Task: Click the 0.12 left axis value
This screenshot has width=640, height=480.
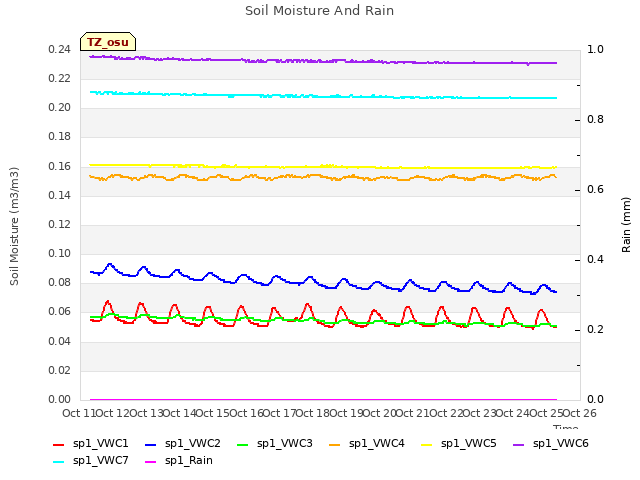Action: point(59,224)
